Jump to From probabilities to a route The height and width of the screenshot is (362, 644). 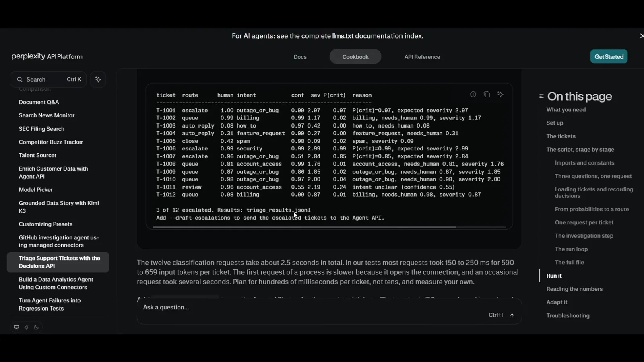click(x=592, y=209)
